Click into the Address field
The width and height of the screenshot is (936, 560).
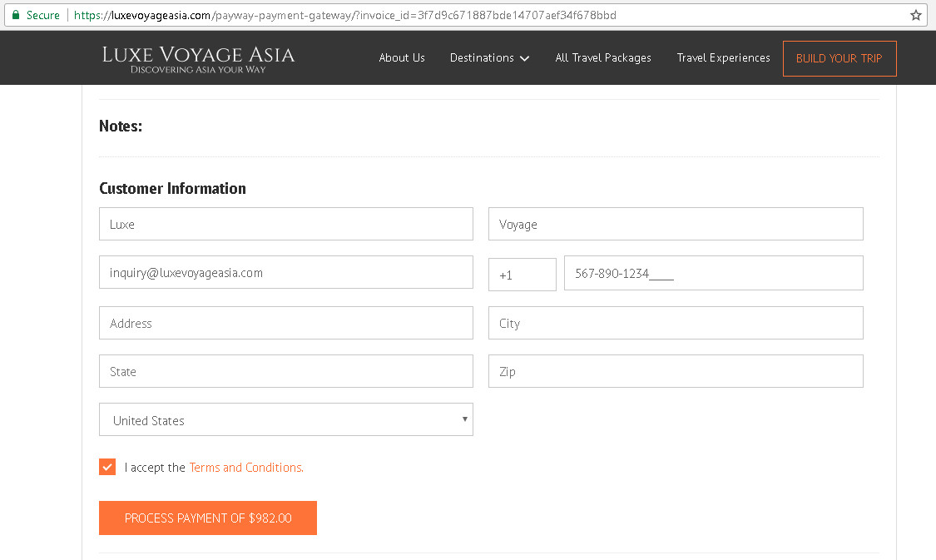(x=286, y=323)
